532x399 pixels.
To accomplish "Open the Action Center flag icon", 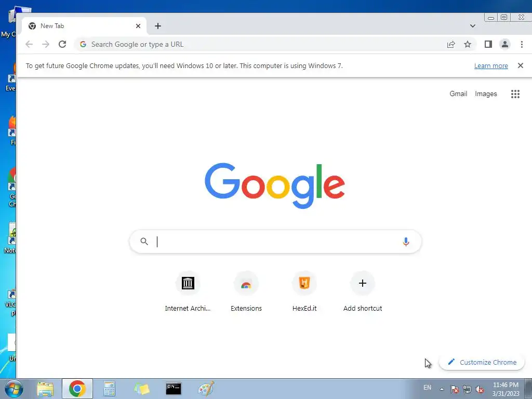I will tap(455, 389).
